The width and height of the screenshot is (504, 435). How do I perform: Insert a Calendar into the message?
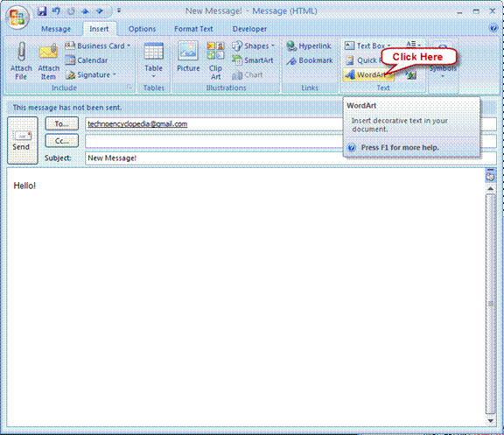[x=86, y=60]
